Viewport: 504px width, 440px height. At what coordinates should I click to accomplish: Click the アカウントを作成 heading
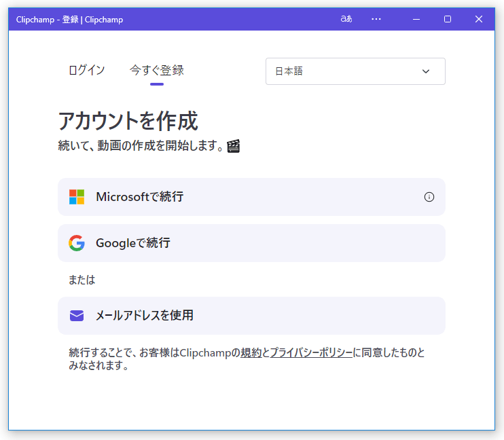128,121
